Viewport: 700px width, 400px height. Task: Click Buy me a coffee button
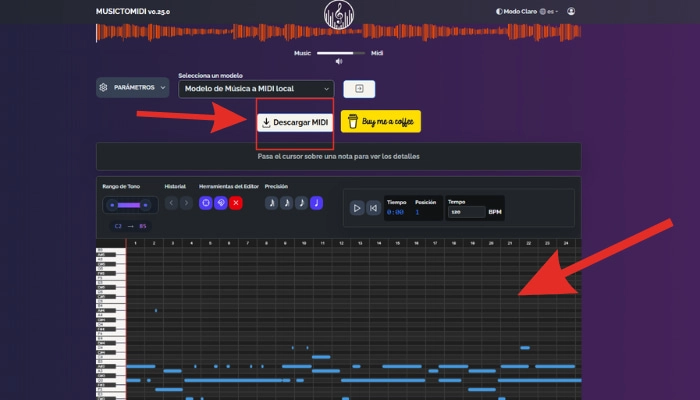(x=381, y=121)
